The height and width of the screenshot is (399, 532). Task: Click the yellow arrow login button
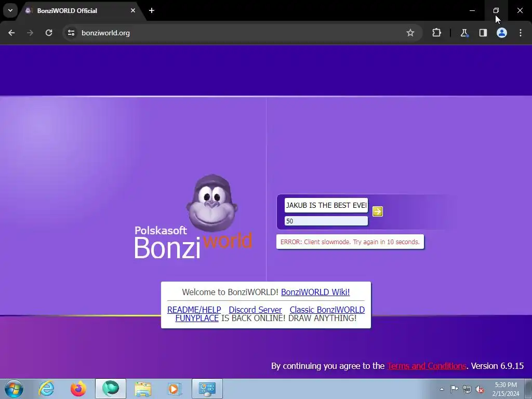tap(377, 211)
